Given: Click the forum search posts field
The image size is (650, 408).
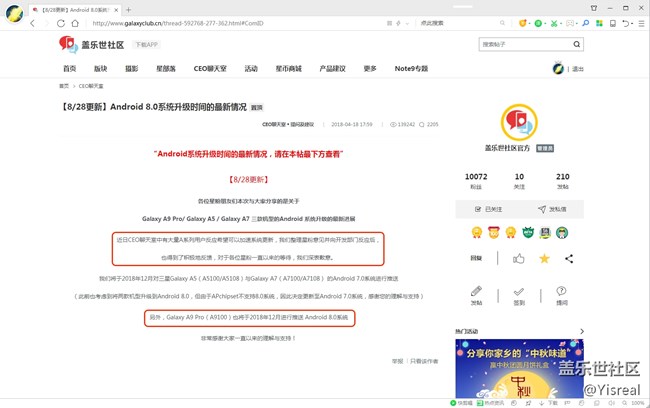Looking at the screenshot, I should pos(525,44).
